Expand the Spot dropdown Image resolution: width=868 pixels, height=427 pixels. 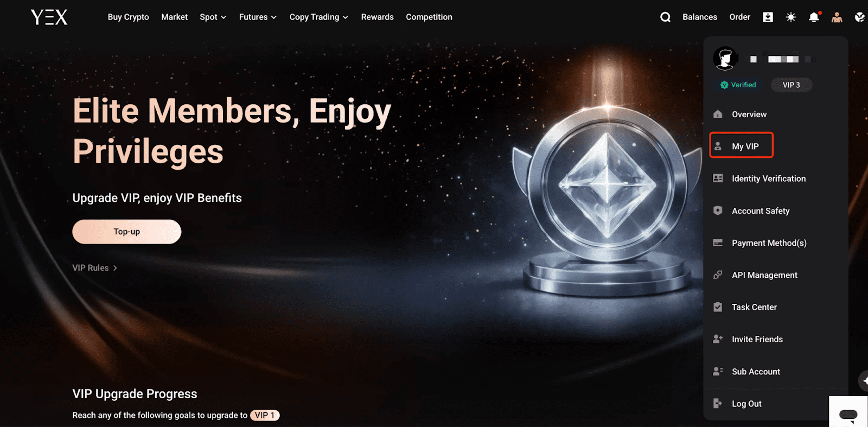(213, 17)
